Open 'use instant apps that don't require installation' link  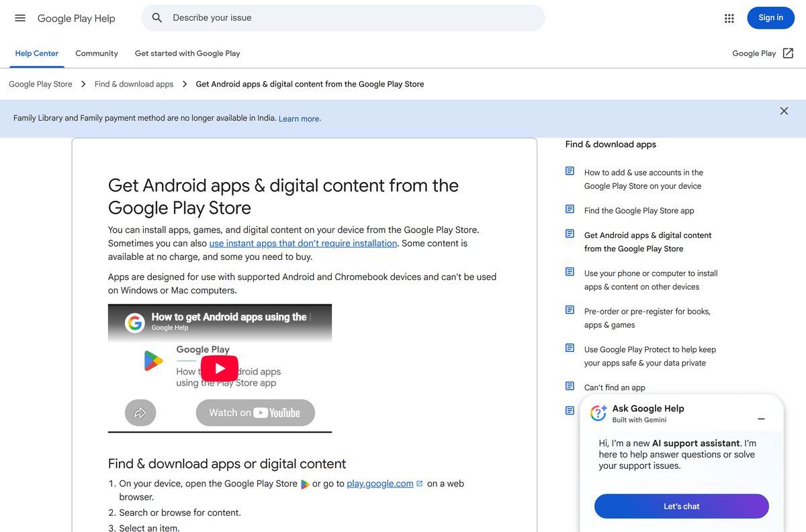tap(303, 243)
